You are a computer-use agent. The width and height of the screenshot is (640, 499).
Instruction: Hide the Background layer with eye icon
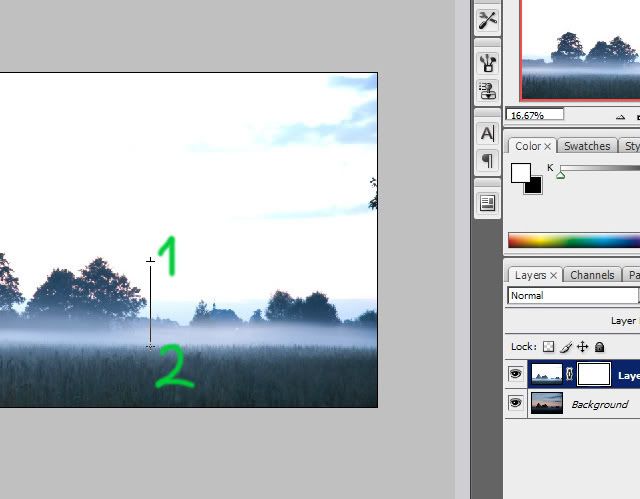click(x=516, y=403)
